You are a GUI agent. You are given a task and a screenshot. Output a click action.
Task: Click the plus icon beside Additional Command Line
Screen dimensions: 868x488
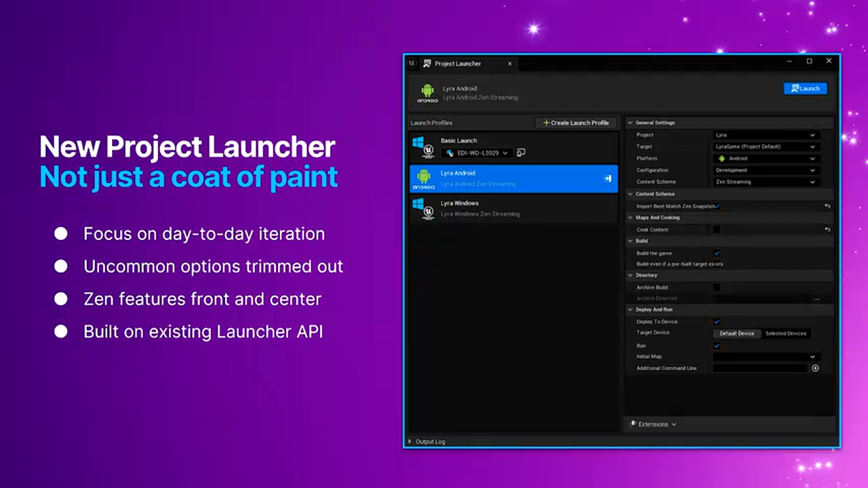[x=815, y=368]
